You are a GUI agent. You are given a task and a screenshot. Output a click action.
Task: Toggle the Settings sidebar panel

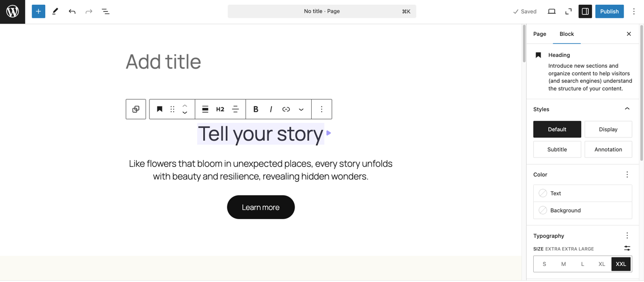585,11
